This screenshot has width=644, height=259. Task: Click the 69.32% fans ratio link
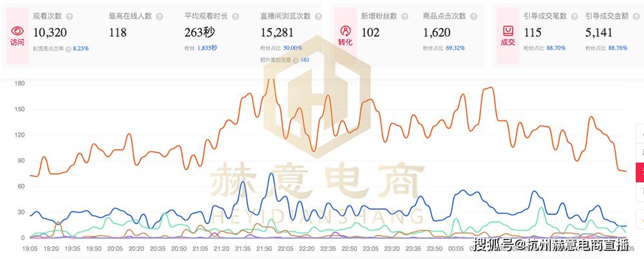pyautogui.click(x=455, y=48)
